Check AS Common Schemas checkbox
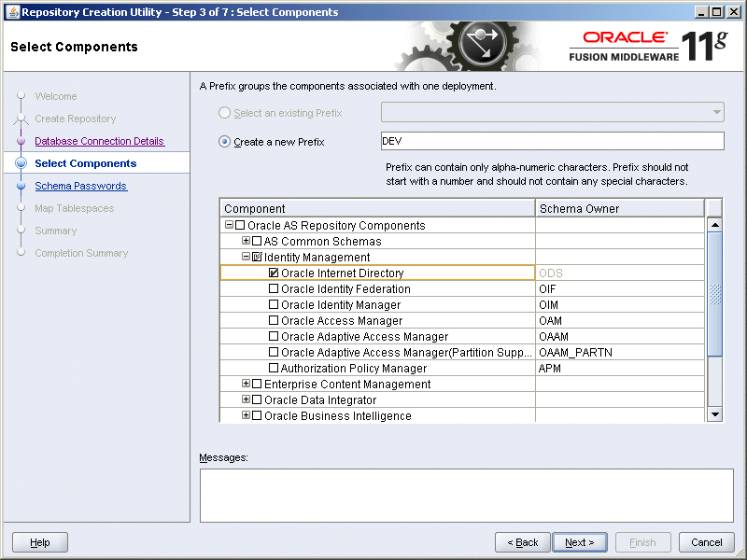 point(257,241)
